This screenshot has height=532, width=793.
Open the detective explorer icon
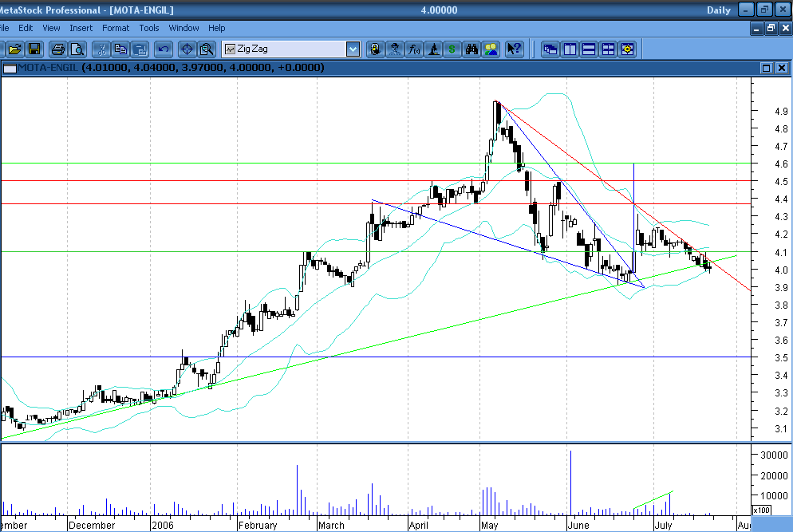pos(394,49)
